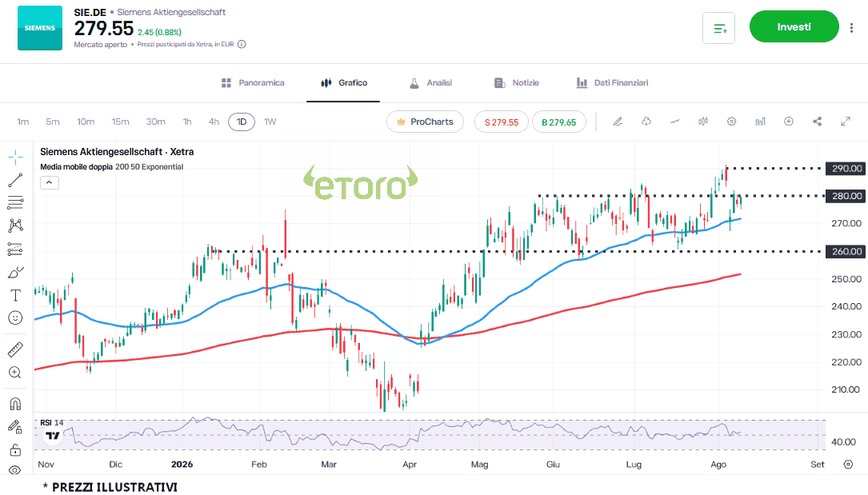
Task: Click the price info circle icon
Action: point(242,44)
